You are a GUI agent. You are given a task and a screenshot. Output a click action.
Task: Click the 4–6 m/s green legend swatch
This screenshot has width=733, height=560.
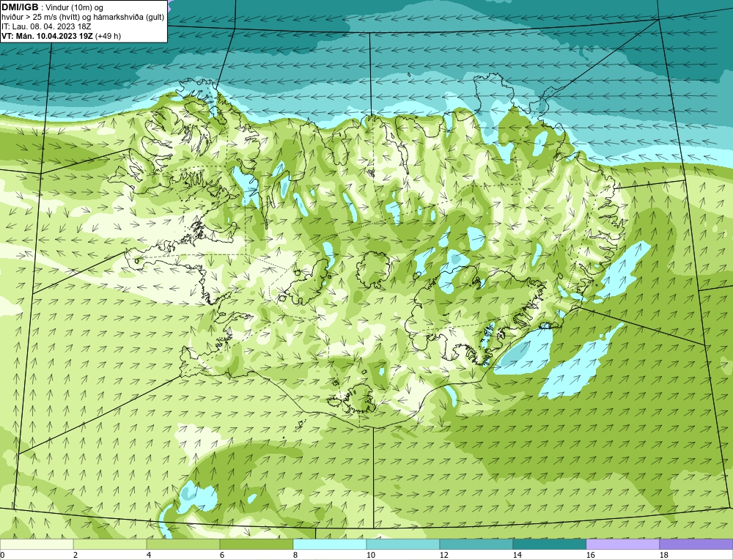[183, 544]
